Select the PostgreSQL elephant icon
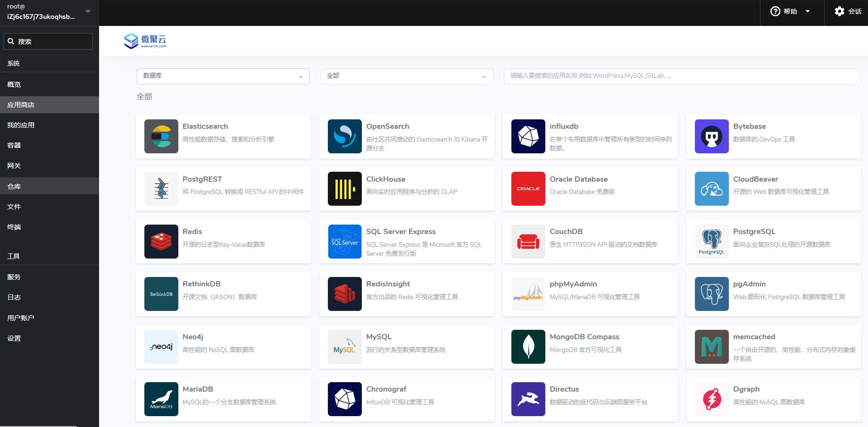 (x=711, y=242)
